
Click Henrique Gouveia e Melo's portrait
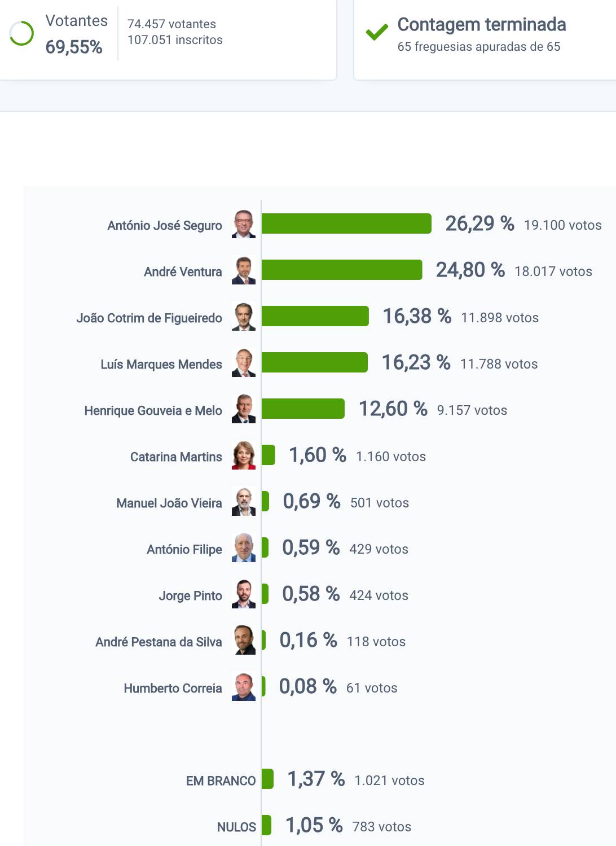(x=244, y=409)
